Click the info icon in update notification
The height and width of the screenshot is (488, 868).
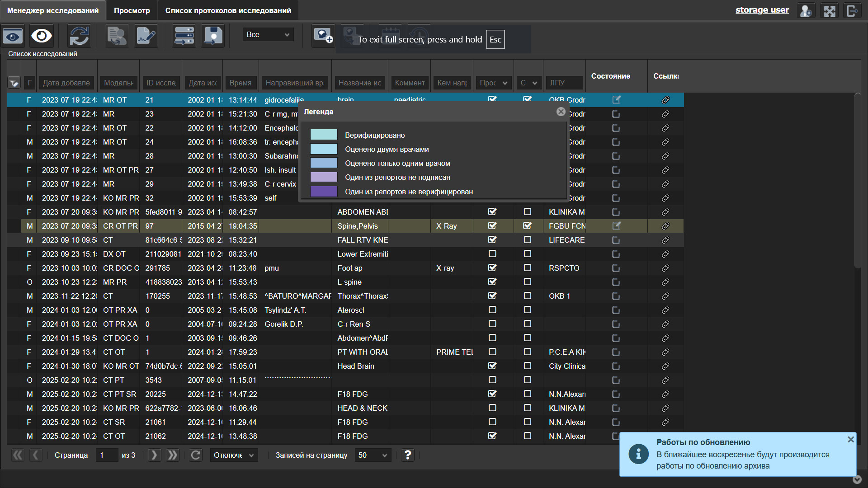tap(638, 454)
